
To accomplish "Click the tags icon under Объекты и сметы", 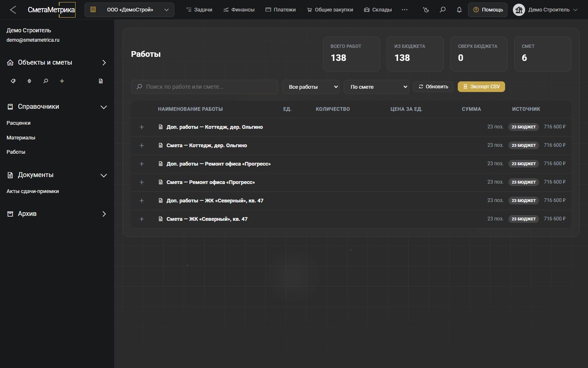I will pyautogui.click(x=13, y=81).
